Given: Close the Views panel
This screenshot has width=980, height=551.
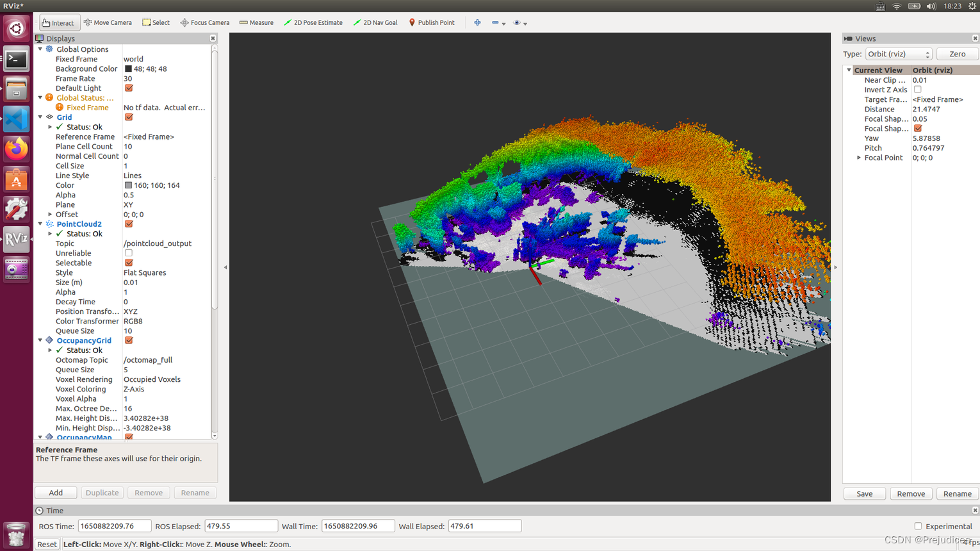Looking at the screenshot, I should point(975,38).
